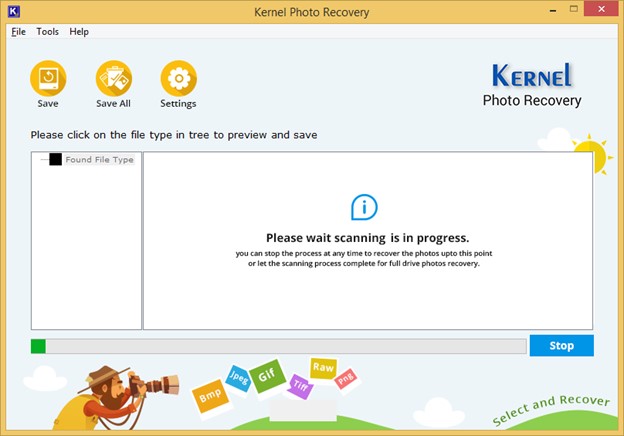
Task: Click the 'Please wait scanning is in progress.' text
Action: pos(368,238)
